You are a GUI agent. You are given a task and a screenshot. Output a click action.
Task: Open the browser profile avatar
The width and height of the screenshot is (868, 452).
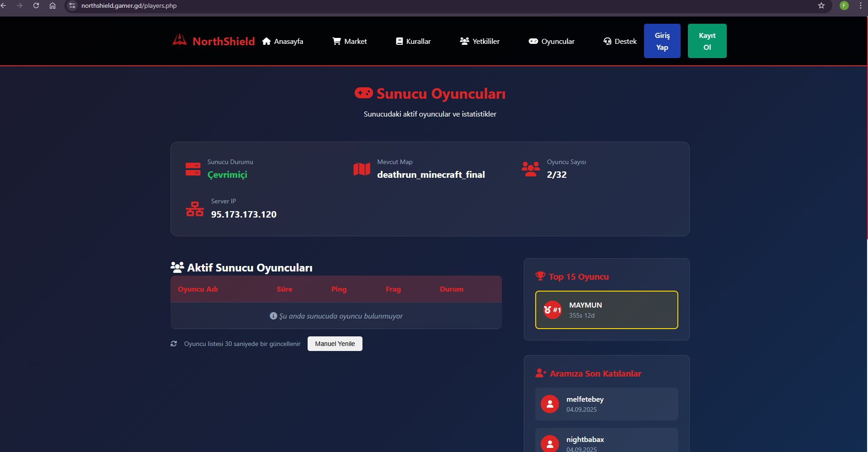[844, 5]
